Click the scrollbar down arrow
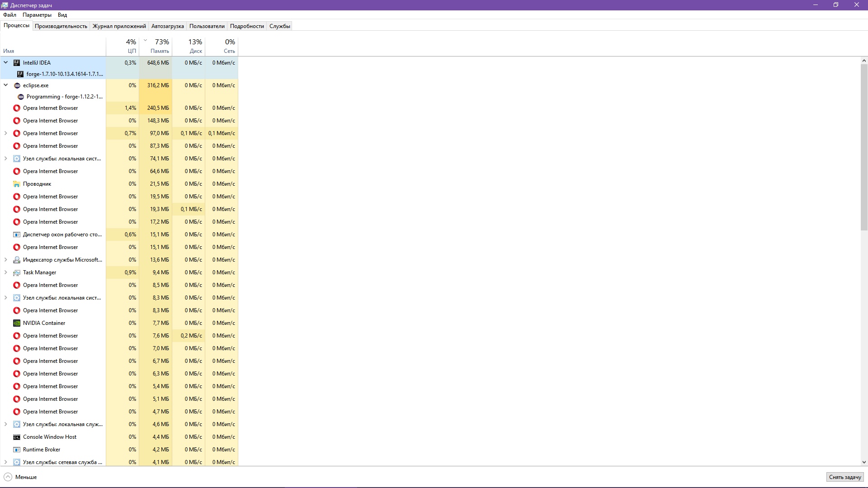Image resolution: width=868 pixels, height=488 pixels. coord(864,462)
